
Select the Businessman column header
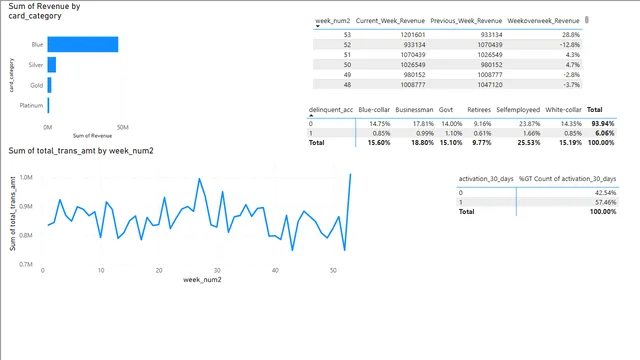[x=414, y=109]
